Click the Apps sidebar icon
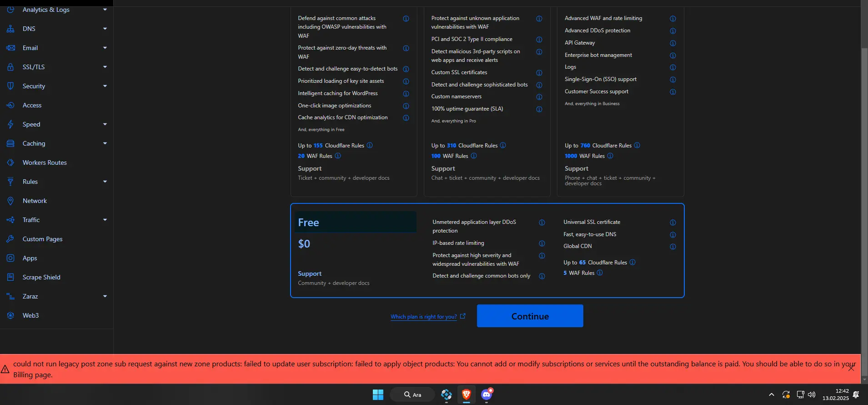Image resolution: width=868 pixels, height=405 pixels. (10, 258)
